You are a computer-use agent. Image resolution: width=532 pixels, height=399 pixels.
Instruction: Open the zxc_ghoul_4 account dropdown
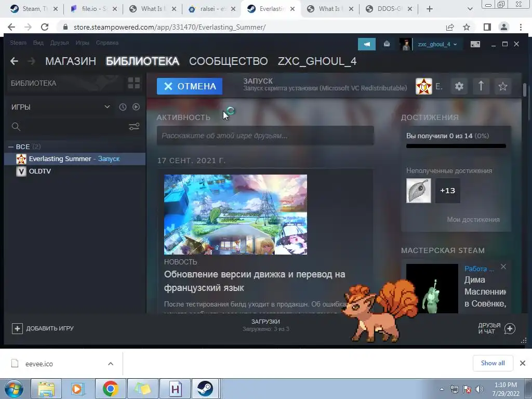(437, 44)
